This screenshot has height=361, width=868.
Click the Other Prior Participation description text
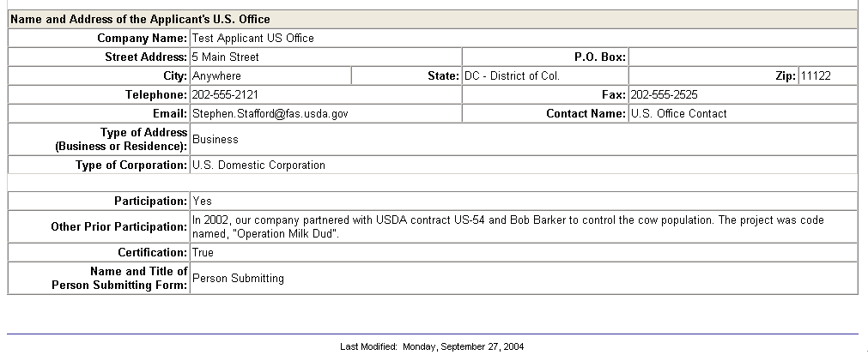tap(507, 226)
